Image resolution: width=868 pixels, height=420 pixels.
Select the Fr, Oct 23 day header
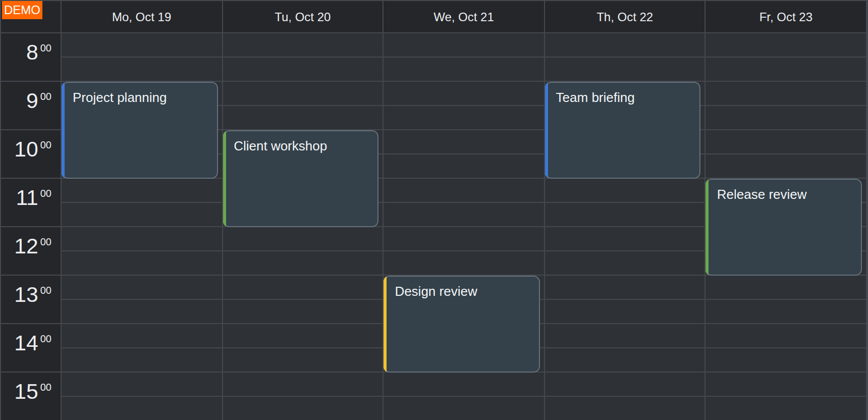786,17
